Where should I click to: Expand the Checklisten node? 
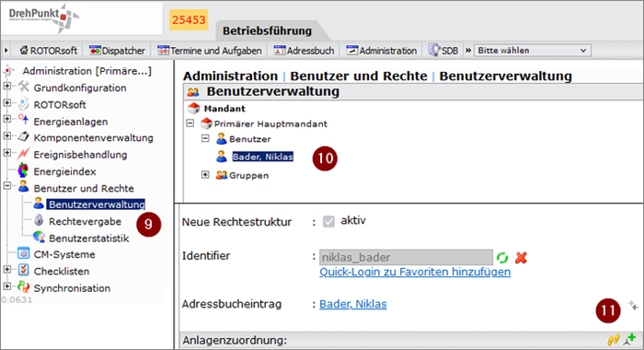coord(7,269)
